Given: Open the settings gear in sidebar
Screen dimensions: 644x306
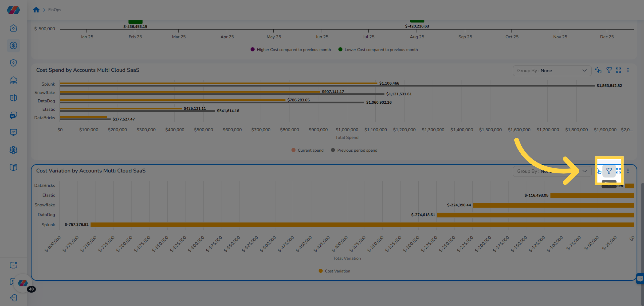Looking at the screenshot, I should point(13,150).
